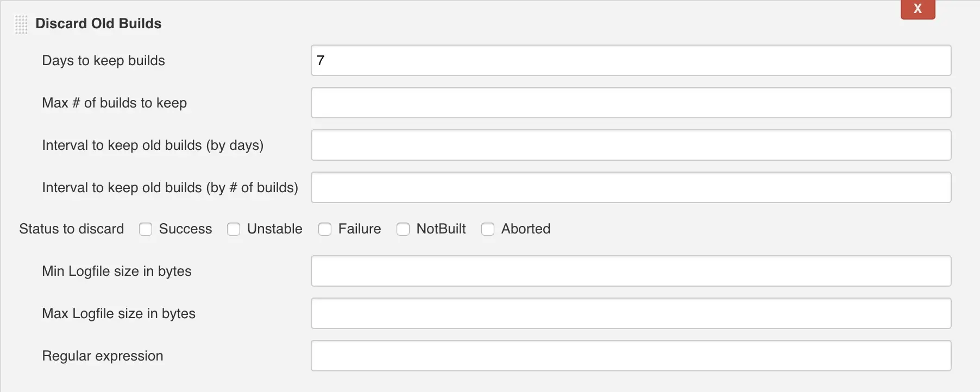Toggle the NotBuilt status checkbox
The height and width of the screenshot is (392, 980).
coord(403,229)
